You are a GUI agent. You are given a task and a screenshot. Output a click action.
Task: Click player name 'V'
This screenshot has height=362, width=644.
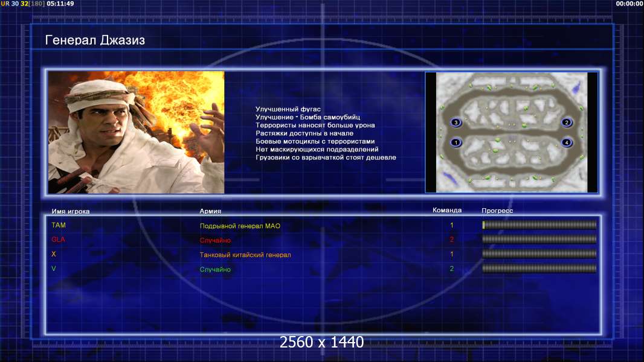tap(54, 268)
